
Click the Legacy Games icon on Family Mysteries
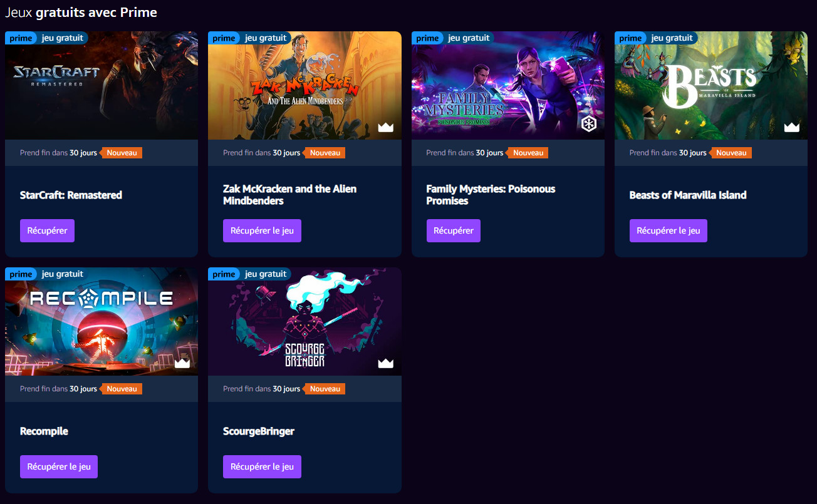pyautogui.click(x=589, y=124)
